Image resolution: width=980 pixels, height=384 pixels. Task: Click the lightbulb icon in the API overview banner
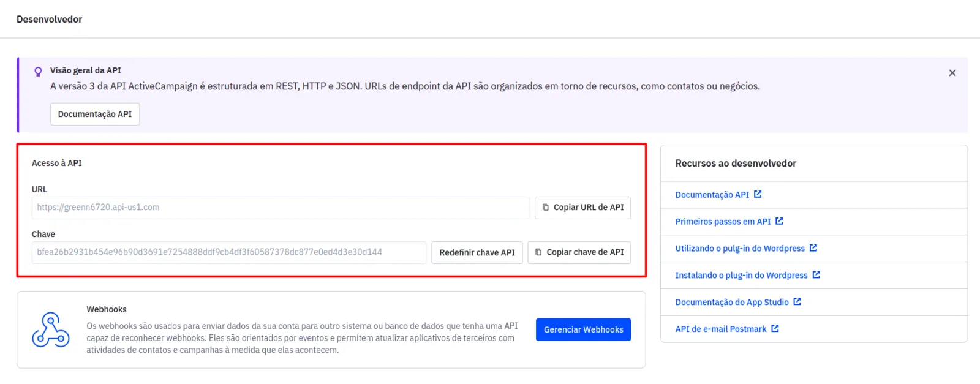(x=38, y=71)
